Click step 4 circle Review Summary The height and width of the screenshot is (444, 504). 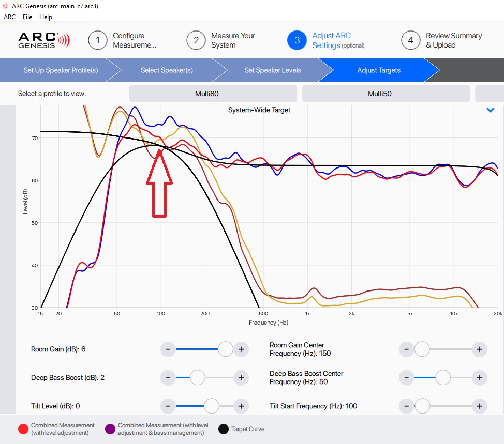pos(411,40)
